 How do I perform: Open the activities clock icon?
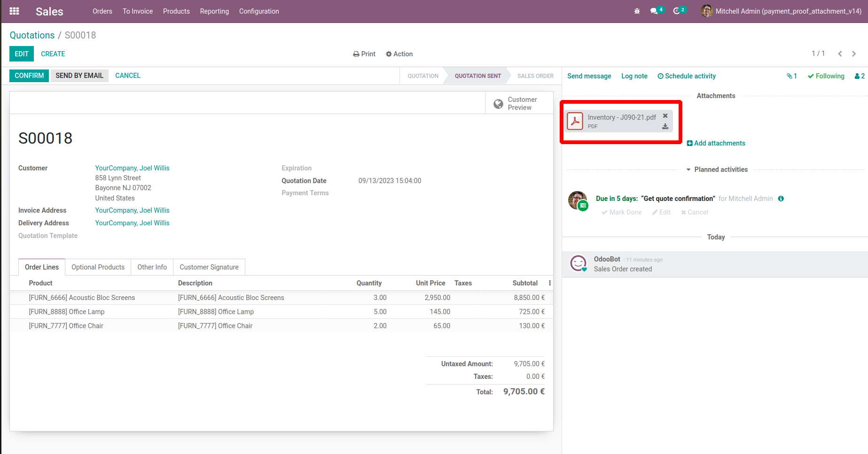pos(676,11)
